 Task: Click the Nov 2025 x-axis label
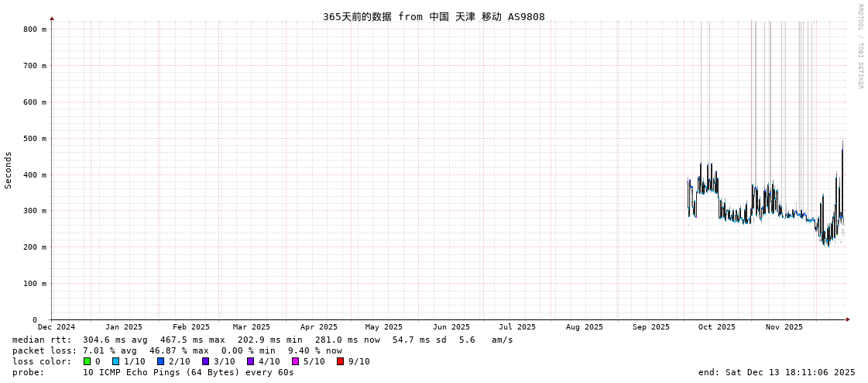pyautogui.click(x=784, y=327)
